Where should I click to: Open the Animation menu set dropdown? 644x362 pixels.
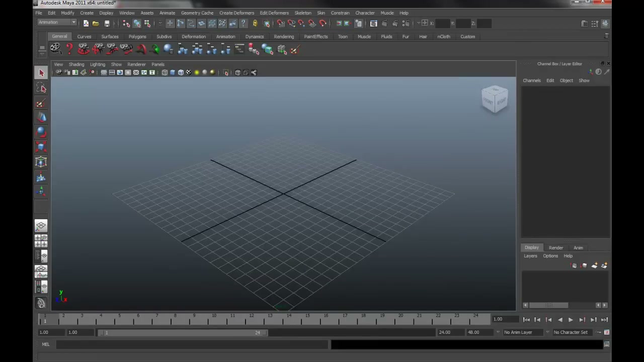57,22
